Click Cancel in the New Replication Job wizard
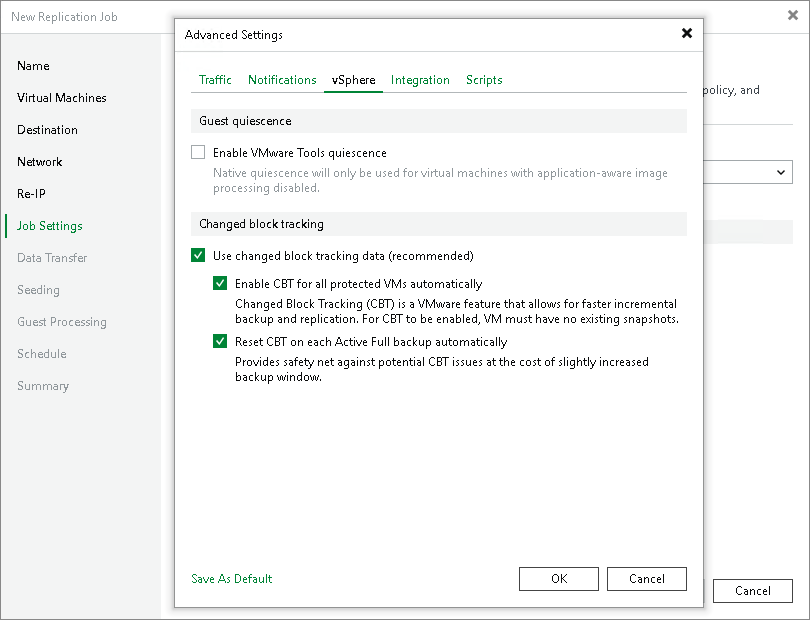 point(753,591)
